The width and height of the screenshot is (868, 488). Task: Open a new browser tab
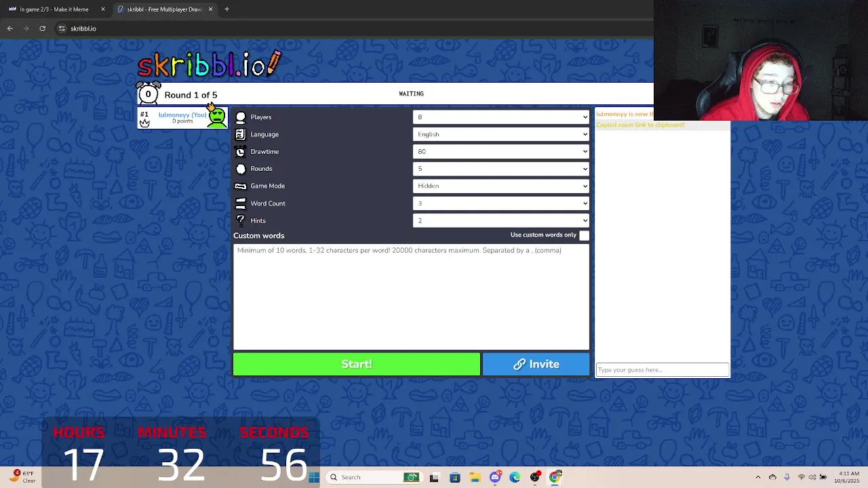point(226,9)
